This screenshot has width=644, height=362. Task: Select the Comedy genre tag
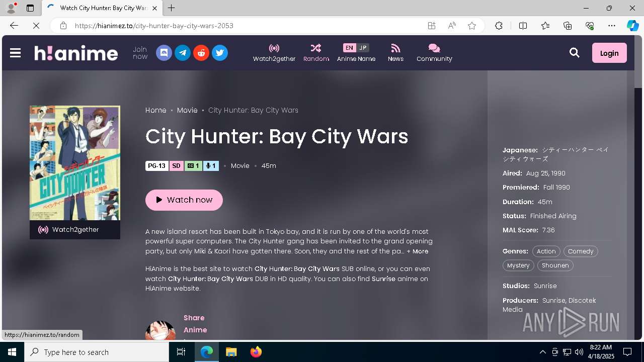tap(581, 251)
